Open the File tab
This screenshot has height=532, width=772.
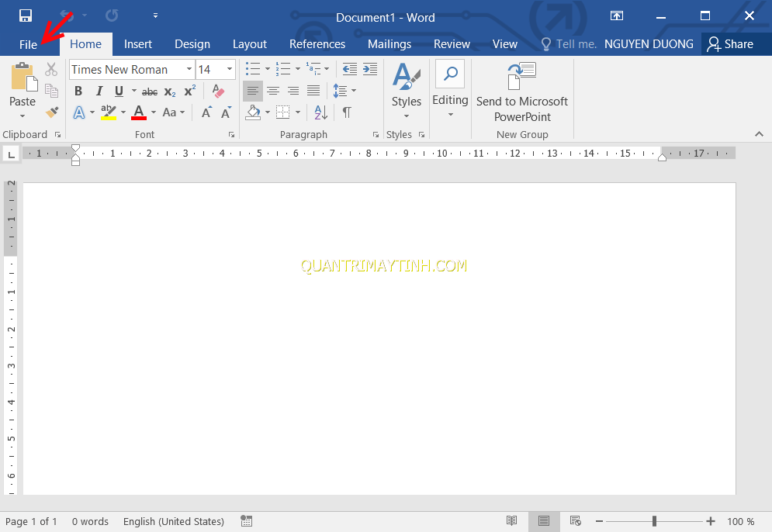pyautogui.click(x=28, y=44)
